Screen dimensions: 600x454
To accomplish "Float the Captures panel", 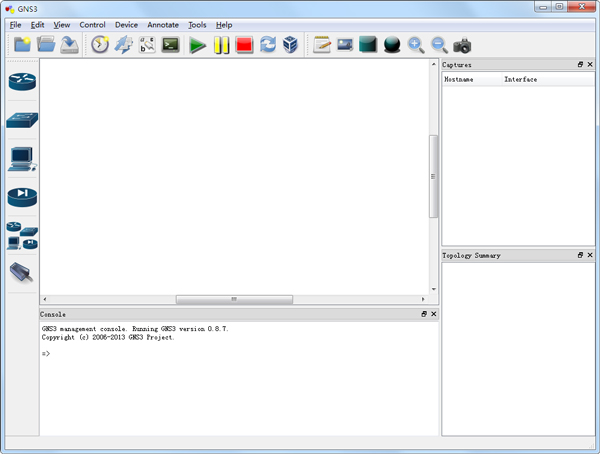I will [x=580, y=65].
